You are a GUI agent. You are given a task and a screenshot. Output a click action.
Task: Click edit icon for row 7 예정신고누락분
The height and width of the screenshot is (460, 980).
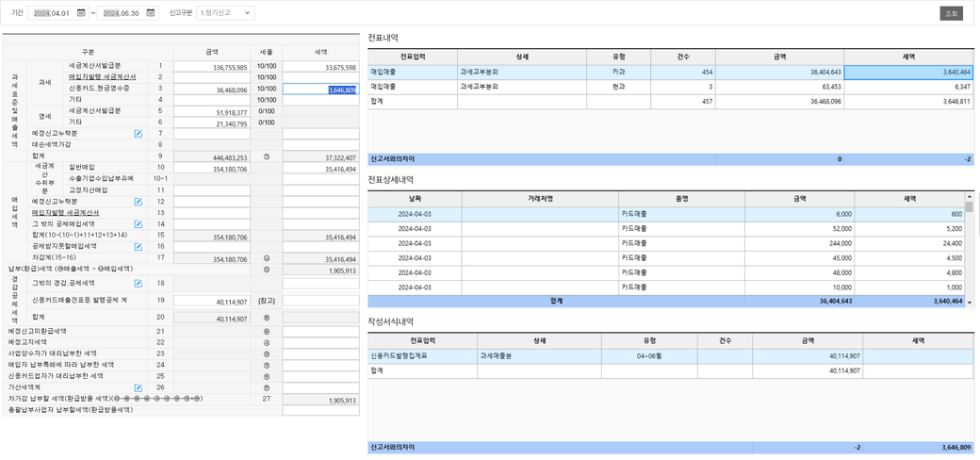139,134
